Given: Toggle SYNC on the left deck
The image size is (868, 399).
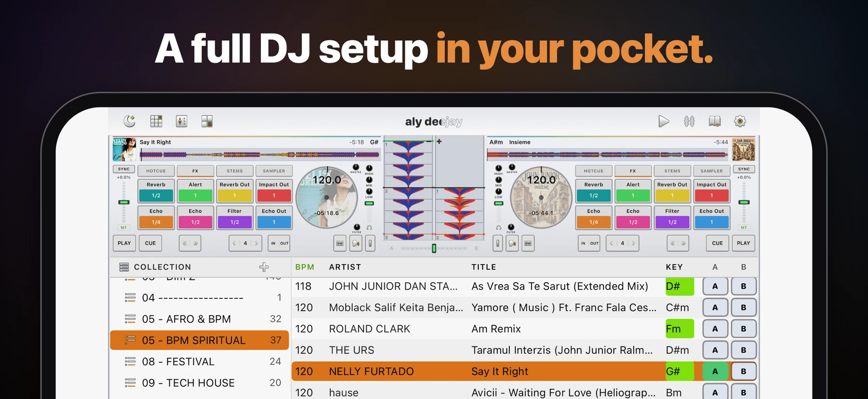Looking at the screenshot, I should 124,169.
